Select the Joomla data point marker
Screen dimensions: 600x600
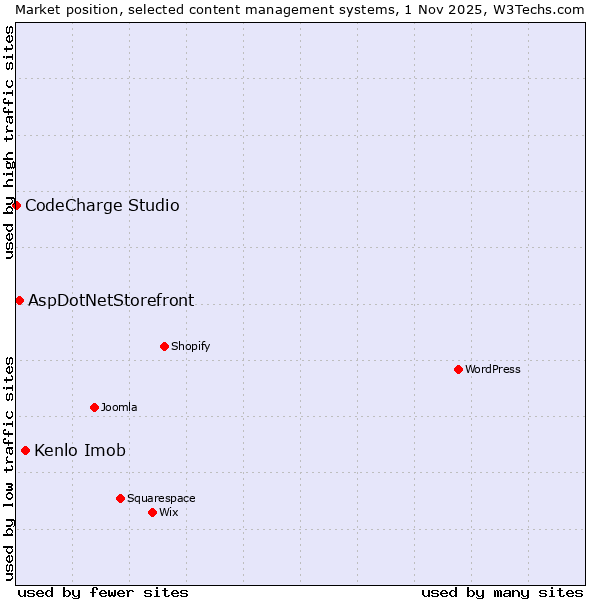pos(94,407)
